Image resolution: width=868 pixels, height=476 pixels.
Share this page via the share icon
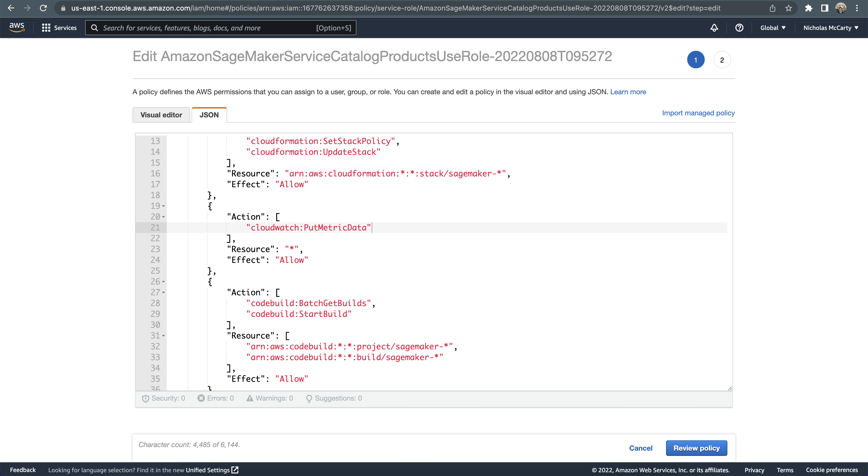click(x=772, y=8)
